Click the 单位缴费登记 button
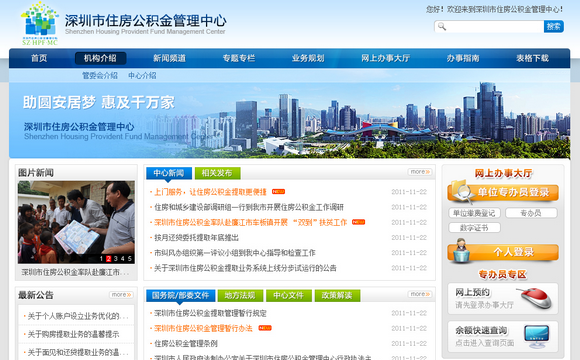580x360 pixels. [474, 213]
